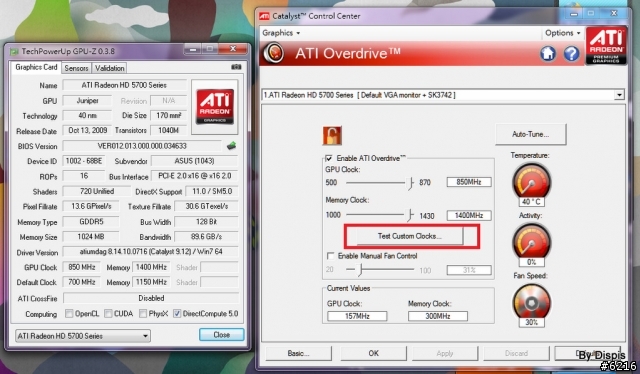
Task: Open the GPU-Z card selector dropdown
Action: click(x=83, y=336)
